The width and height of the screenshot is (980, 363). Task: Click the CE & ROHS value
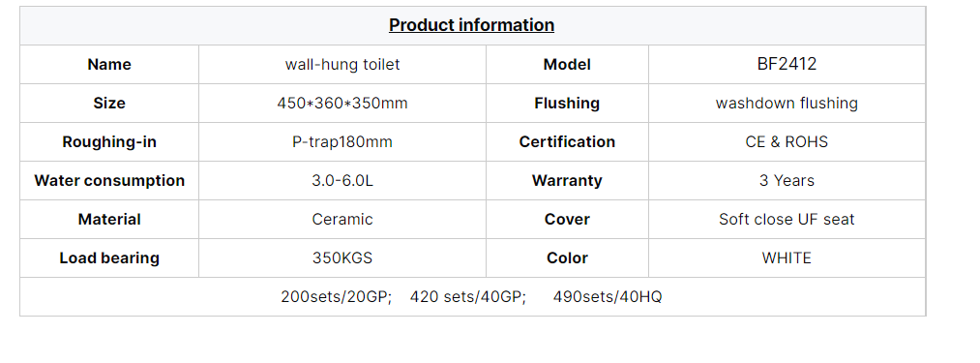pyautogui.click(x=787, y=142)
